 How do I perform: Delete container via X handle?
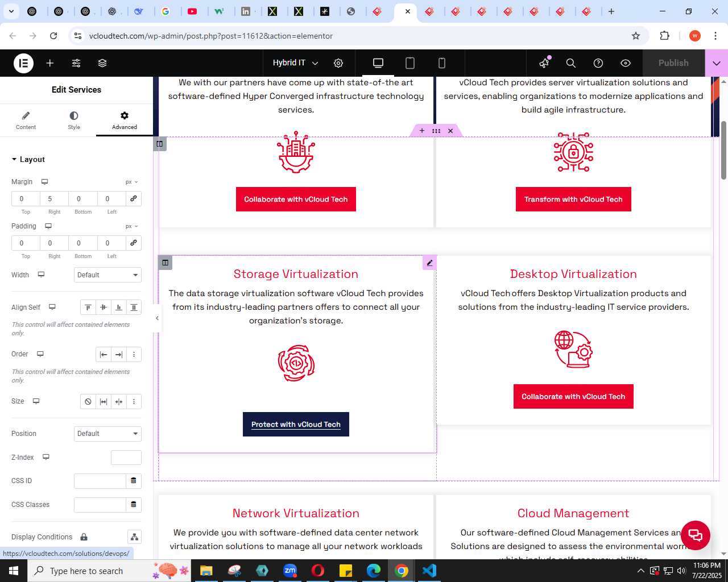[x=450, y=131]
